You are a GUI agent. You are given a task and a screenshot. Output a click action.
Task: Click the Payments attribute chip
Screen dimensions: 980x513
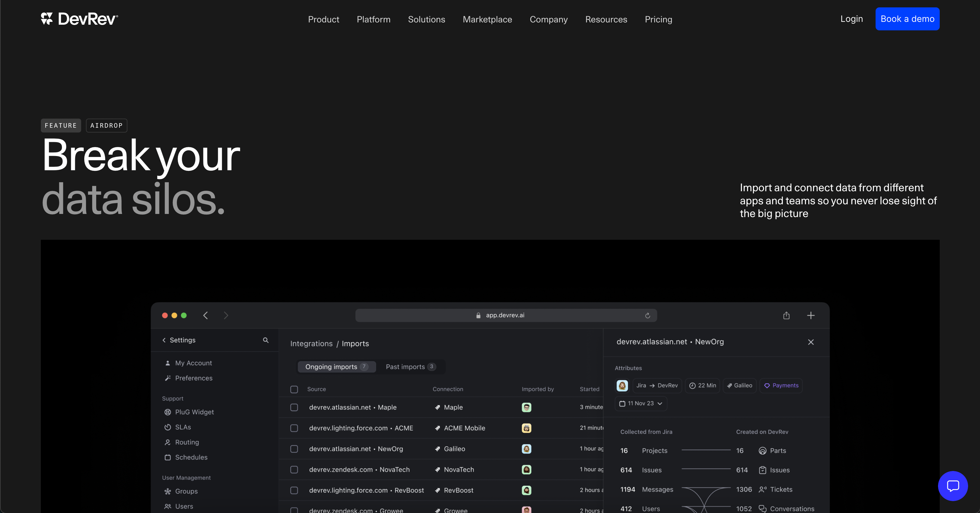click(781, 386)
